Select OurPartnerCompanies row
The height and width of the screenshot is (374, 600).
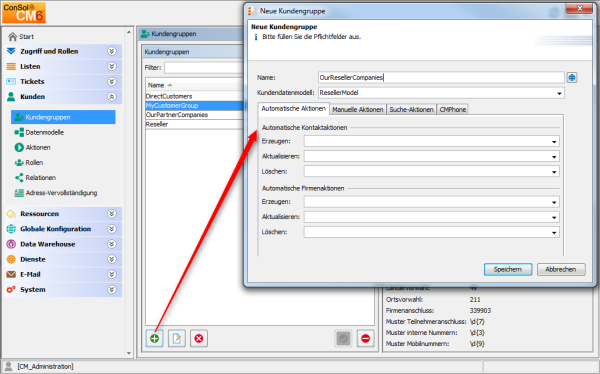tap(194, 115)
